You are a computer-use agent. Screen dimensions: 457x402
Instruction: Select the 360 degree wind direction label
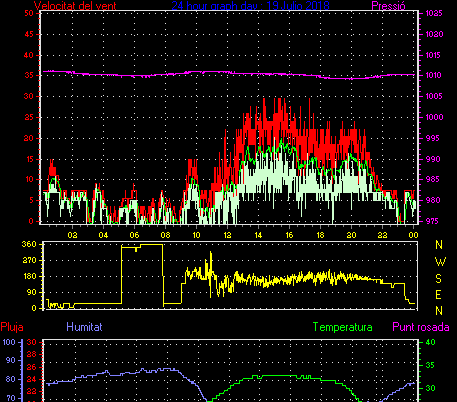[x=29, y=244]
